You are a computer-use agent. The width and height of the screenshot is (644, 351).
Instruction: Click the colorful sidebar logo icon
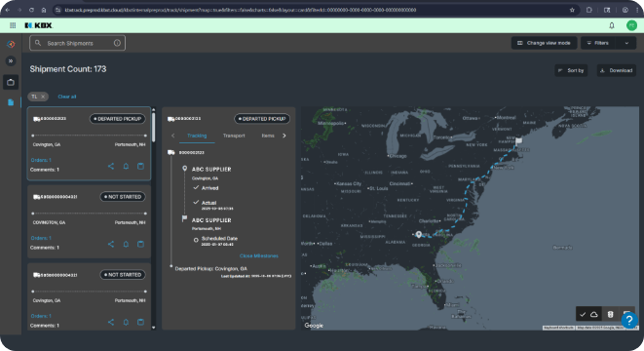[11, 44]
